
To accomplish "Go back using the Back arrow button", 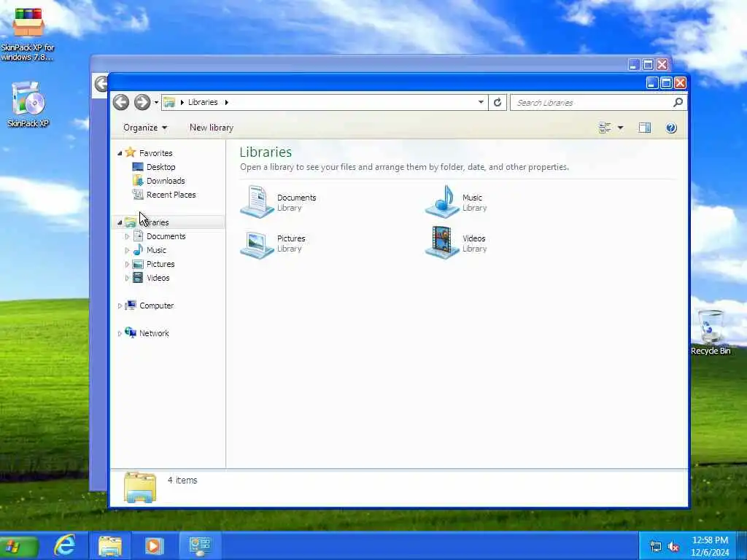I will pyautogui.click(x=121, y=102).
